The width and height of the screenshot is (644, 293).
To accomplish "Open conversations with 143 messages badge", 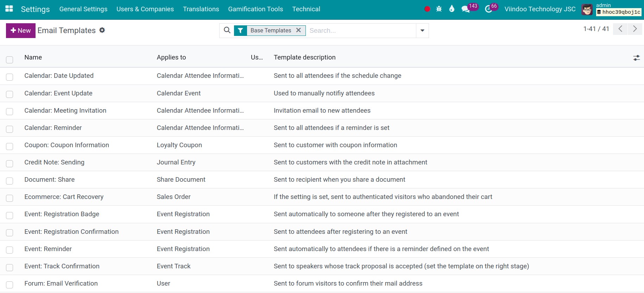I will pyautogui.click(x=469, y=8).
